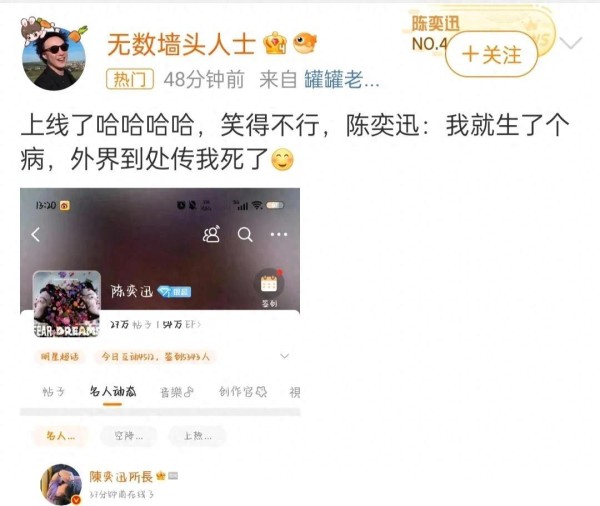This screenshot has width=600, height=506.
Task: Open FEAR DREAM album cover avatar
Action: click(x=67, y=304)
